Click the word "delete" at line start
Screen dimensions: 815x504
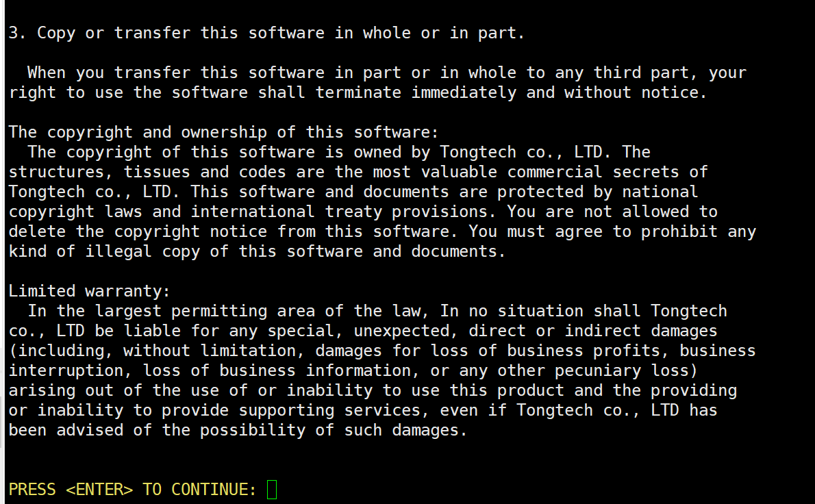37,231
